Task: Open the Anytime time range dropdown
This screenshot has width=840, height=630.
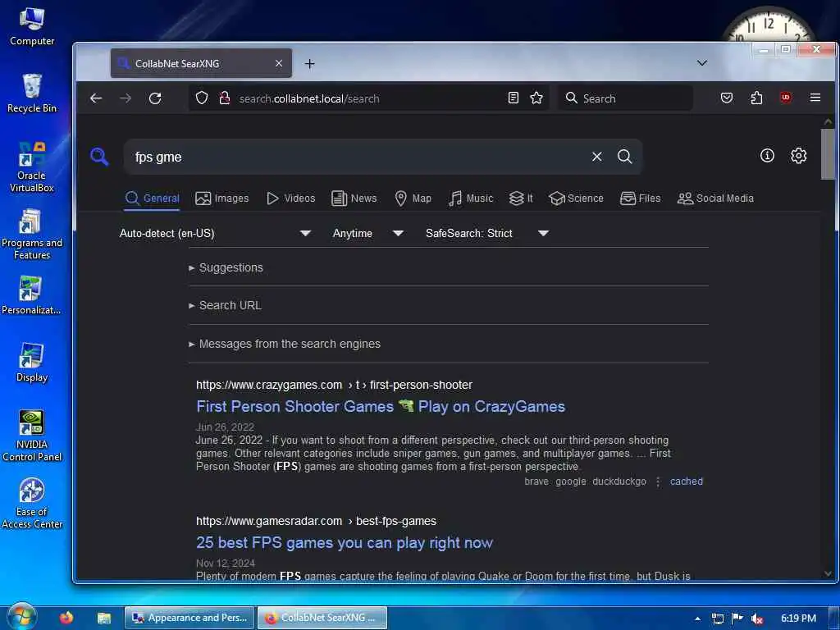Action: pyautogui.click(x=367, y=233)
